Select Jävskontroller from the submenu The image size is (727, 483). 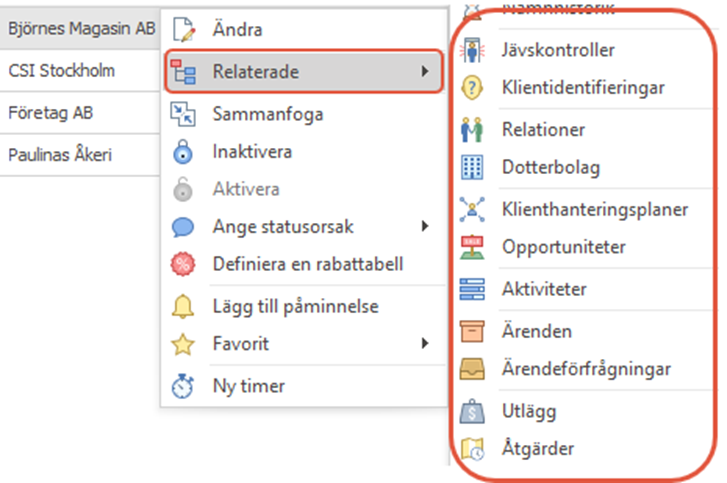tap(558, 49)
